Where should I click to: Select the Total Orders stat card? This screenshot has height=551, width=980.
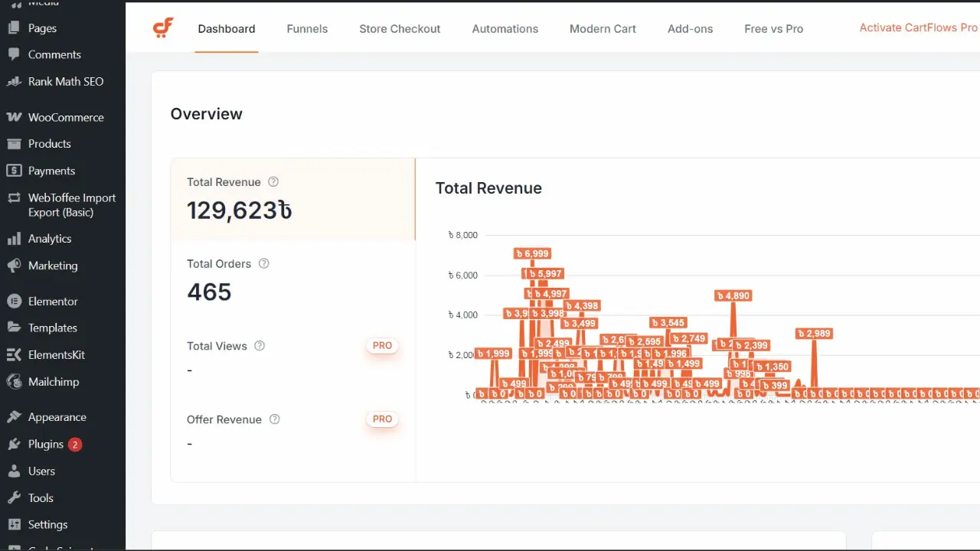click(x=292, y=281)
